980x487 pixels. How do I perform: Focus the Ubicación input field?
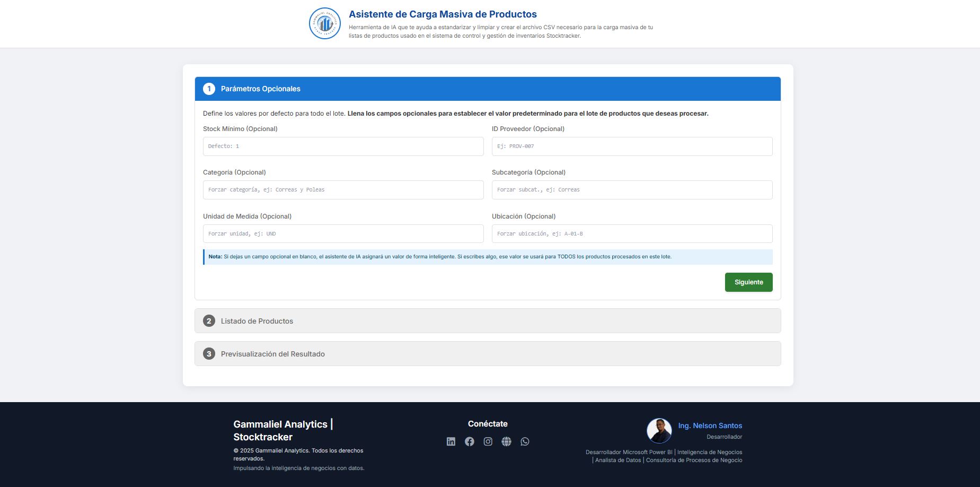(x=632, y=234)
